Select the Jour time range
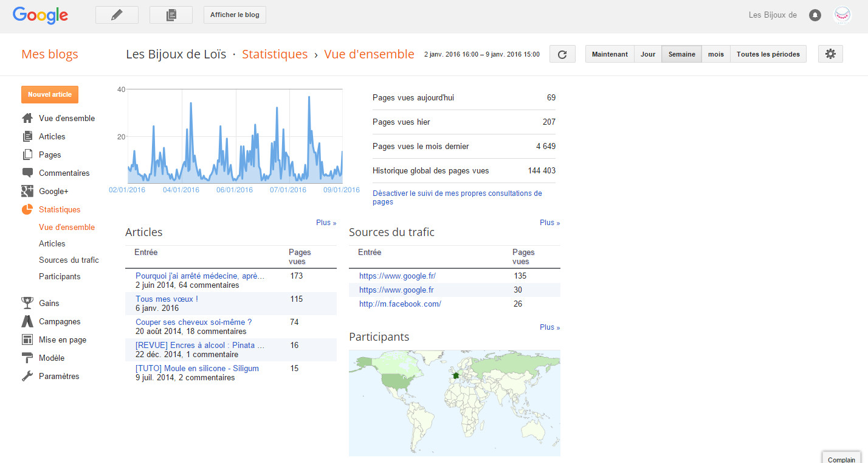 (648, 54)
